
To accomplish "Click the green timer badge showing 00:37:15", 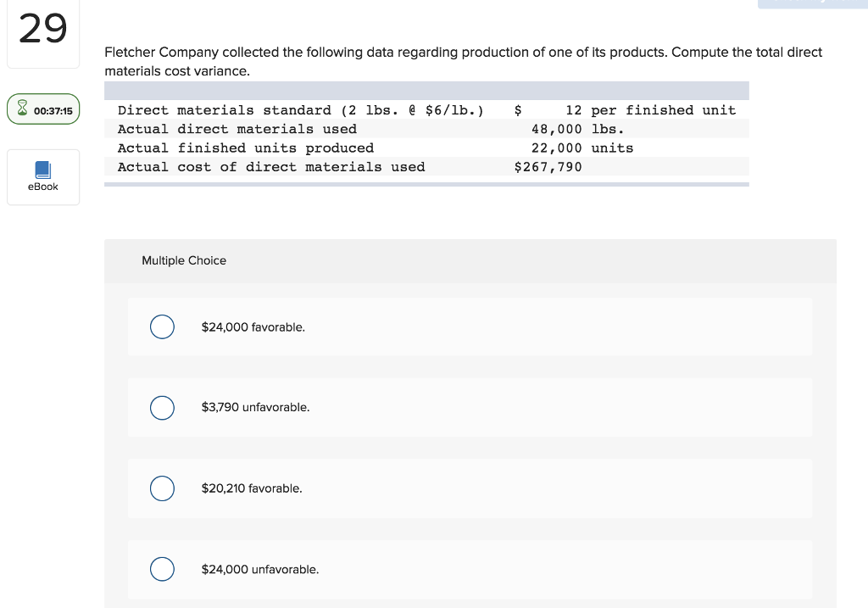I will (43, 109).
